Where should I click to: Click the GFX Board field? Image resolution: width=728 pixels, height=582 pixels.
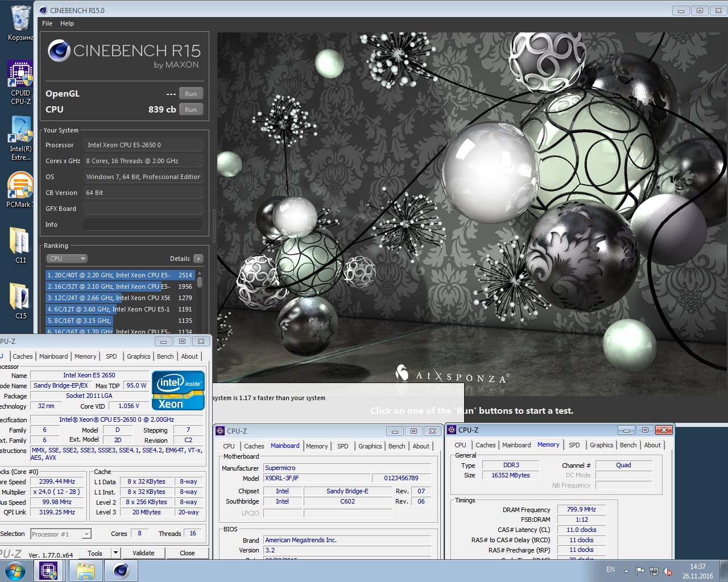click(143, 209)
